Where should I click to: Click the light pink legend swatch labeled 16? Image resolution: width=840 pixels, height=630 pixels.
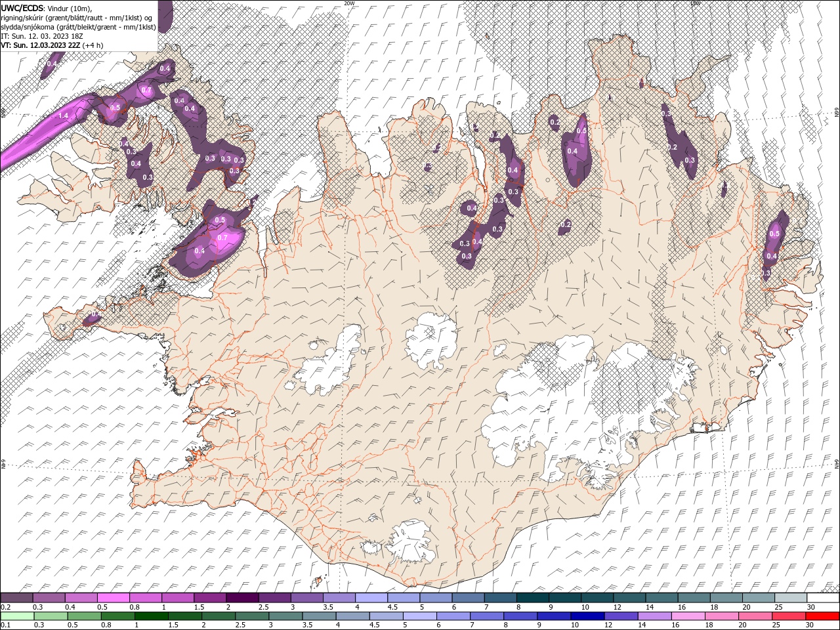pos(688,616)
